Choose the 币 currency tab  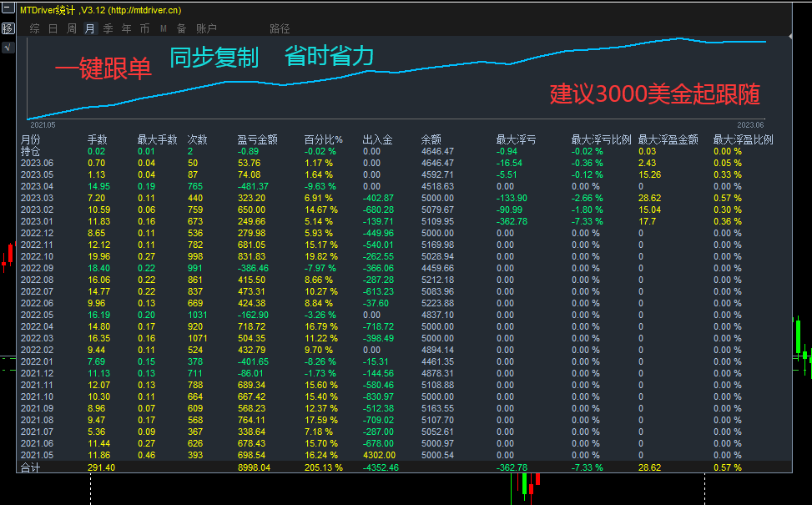[x=145, y=28]
